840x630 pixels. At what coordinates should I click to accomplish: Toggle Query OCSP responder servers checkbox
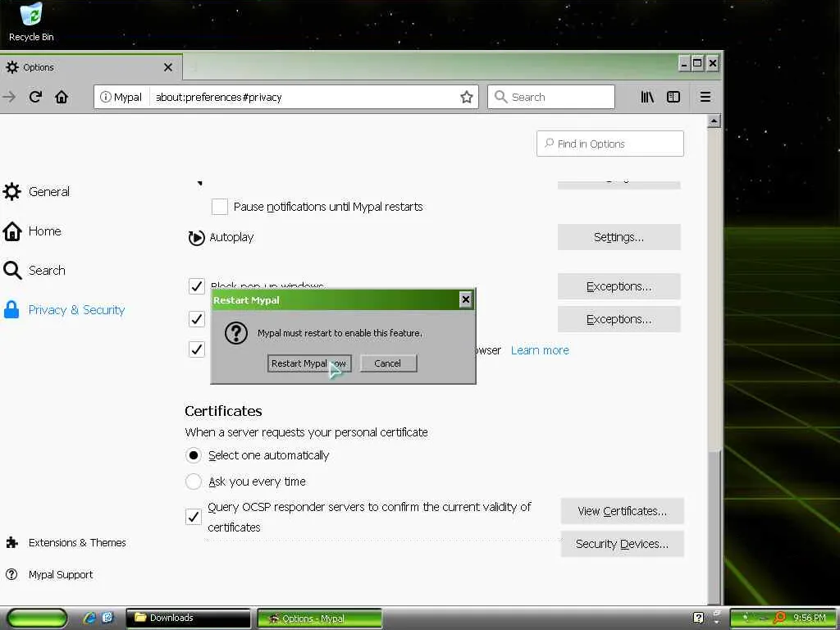tap(194, 517)
